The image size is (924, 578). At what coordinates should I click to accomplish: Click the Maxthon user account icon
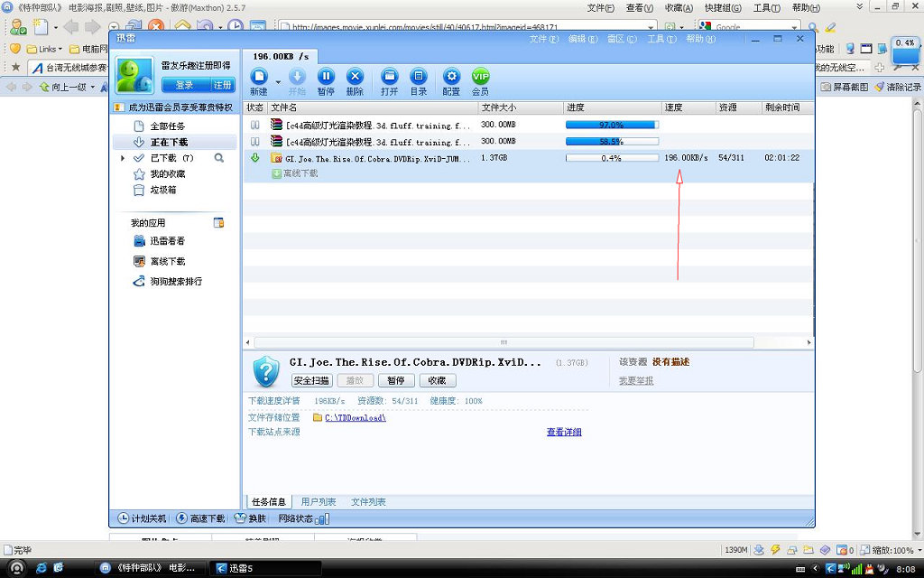pos(18,26)
